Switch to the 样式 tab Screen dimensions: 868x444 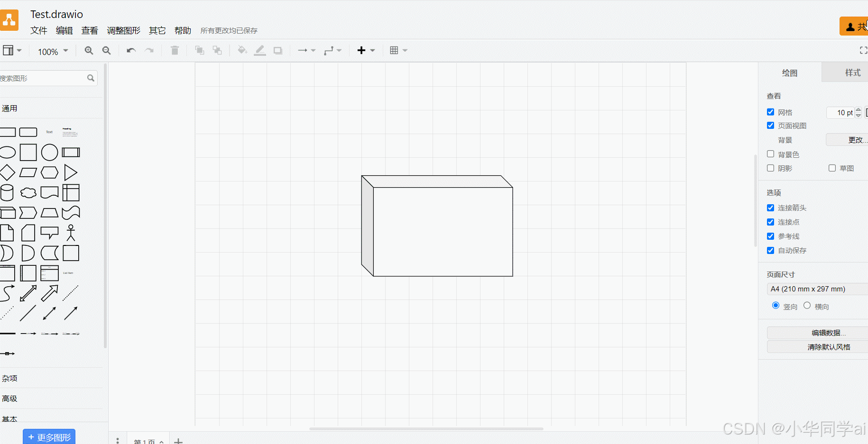(845, 72)
